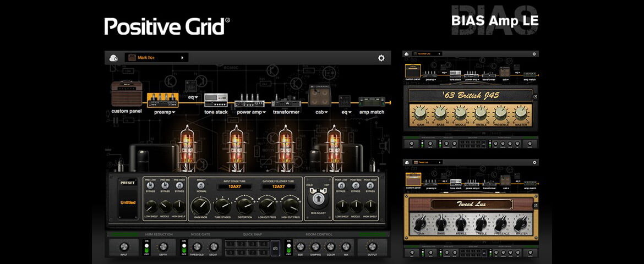Select the power amp module

click(250, 101)
